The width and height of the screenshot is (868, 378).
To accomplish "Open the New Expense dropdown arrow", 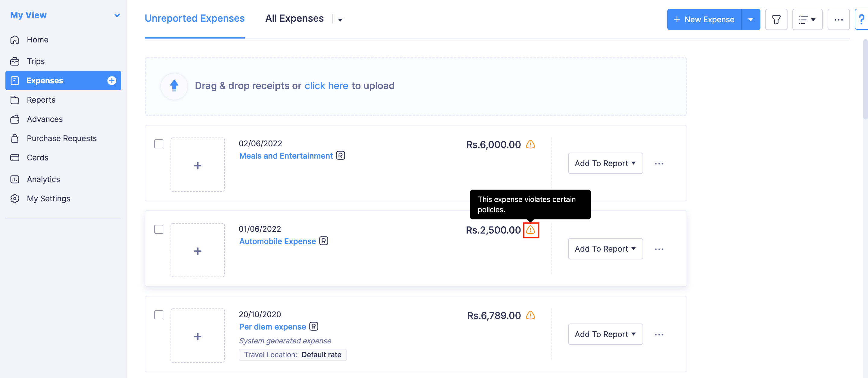I will (x=751, y=19).
